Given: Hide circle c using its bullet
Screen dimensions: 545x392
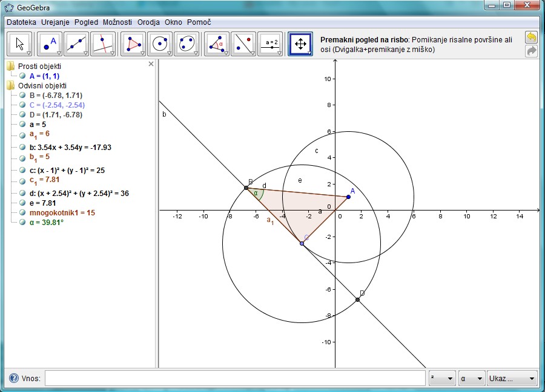Looking at the screenshot, I should point(22,171).
